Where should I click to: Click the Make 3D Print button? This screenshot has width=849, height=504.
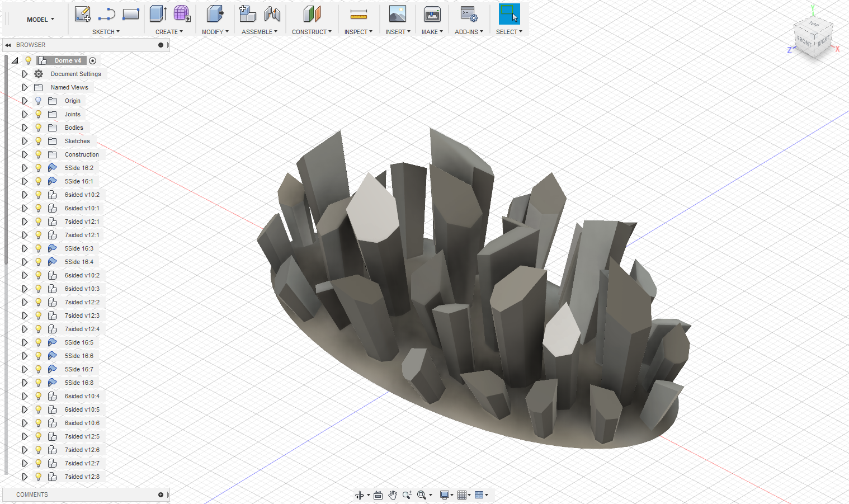tap(431, 14)
